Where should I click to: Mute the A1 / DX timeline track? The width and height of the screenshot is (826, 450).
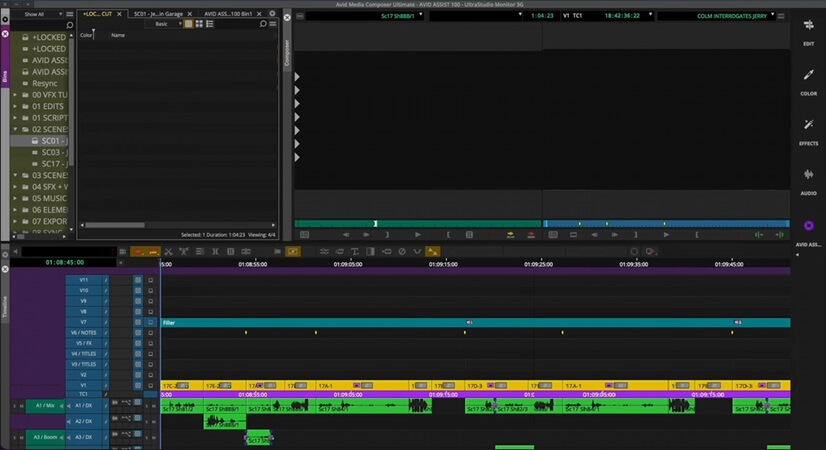(153, 406)
